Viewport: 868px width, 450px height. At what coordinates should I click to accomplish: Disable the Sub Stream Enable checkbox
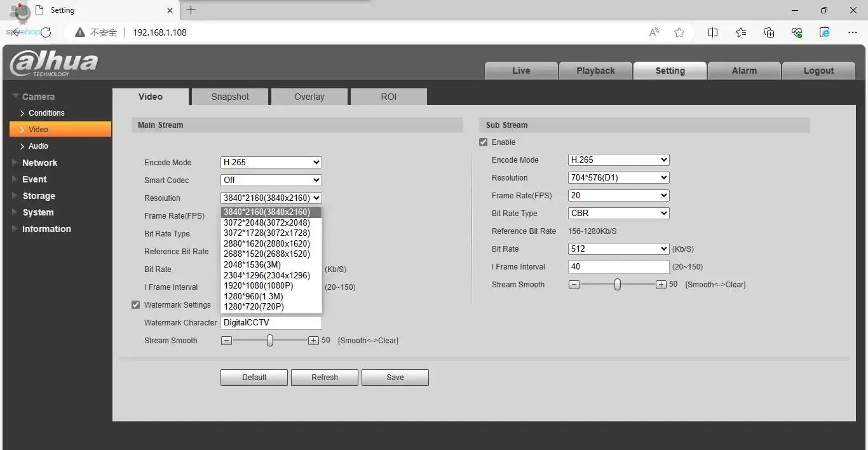tap(483, 142)
